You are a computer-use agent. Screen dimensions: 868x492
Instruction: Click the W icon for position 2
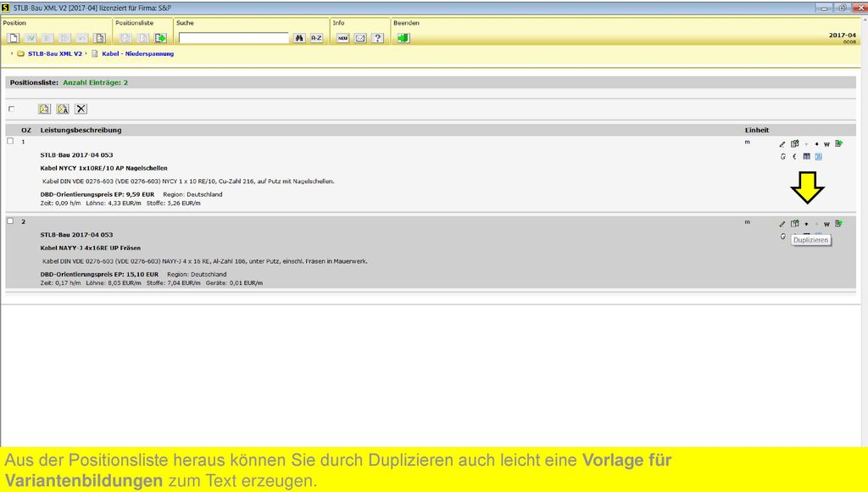(x=826, y=224)
